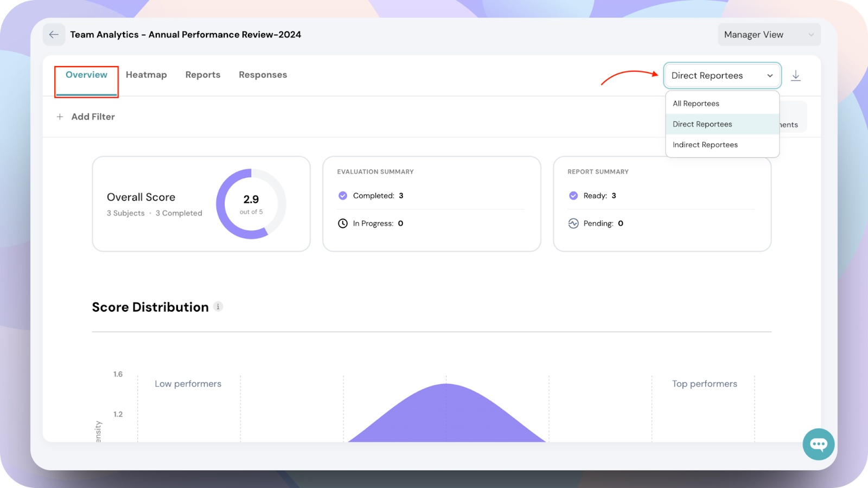Go to the Reports tab

[203, 75]
